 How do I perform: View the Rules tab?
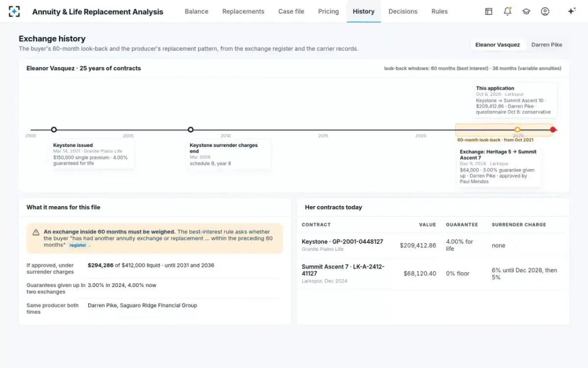click(440, 11)
